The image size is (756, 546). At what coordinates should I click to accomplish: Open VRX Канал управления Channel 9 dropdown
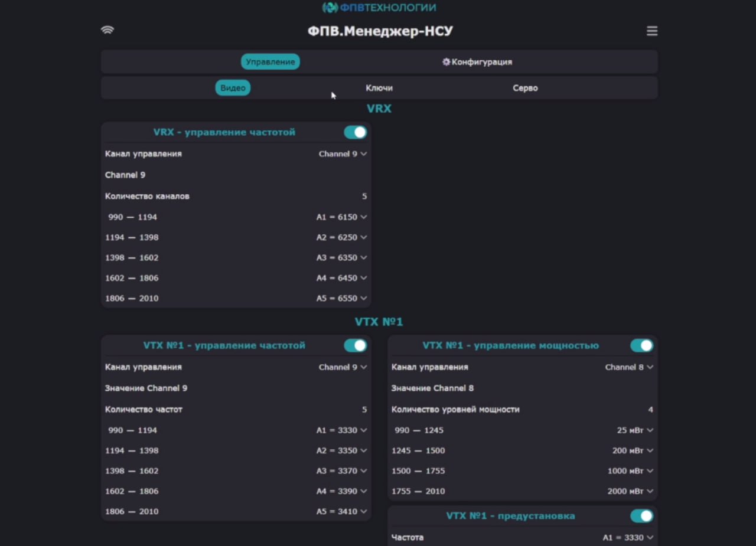[343, 153]
